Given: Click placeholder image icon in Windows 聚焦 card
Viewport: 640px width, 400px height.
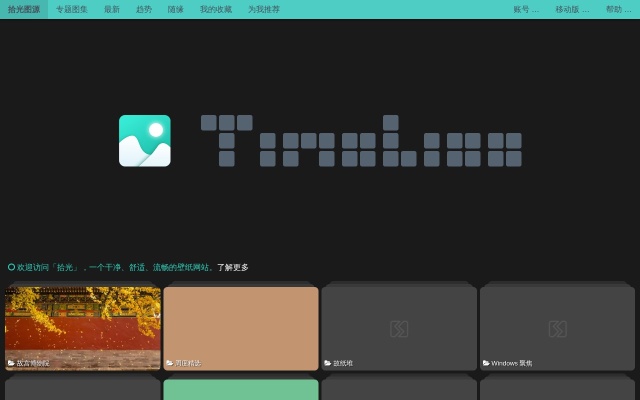Looking at the screenshot, I should tap(557, 329).
